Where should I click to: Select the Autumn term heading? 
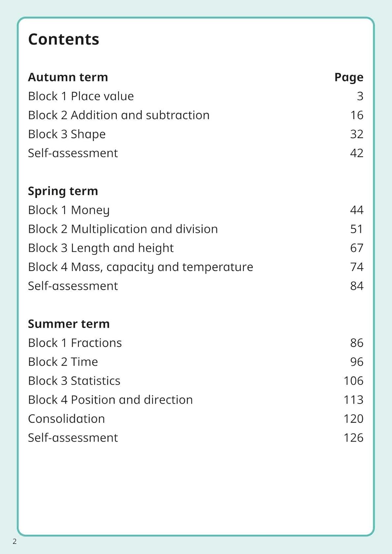[68, 77]
